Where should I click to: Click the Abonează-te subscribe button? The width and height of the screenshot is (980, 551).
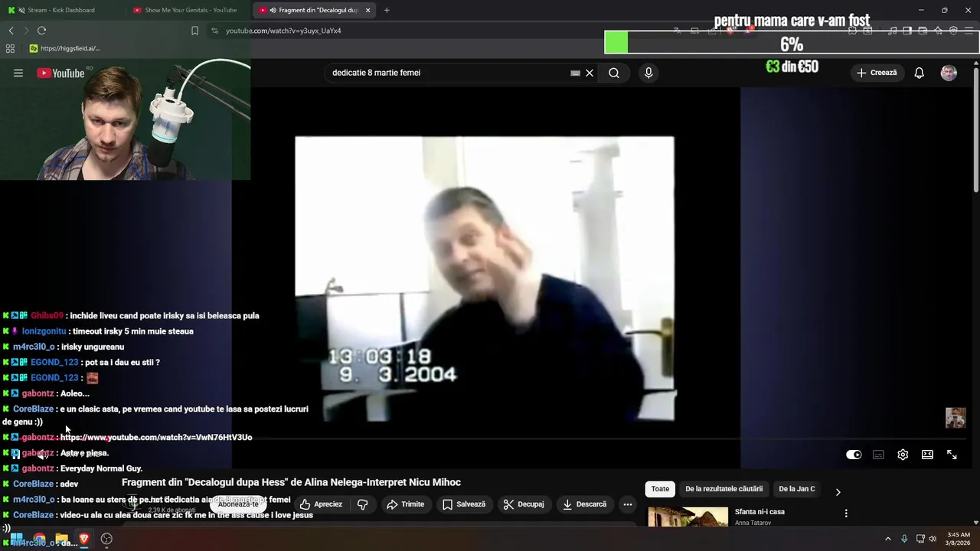[x=238, y=504]
